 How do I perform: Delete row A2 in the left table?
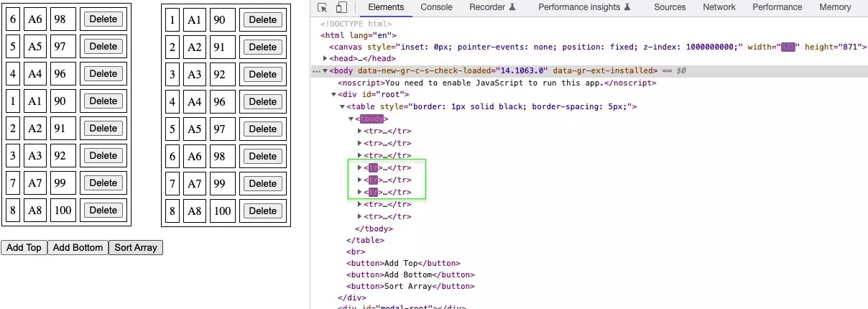point(103,128)
